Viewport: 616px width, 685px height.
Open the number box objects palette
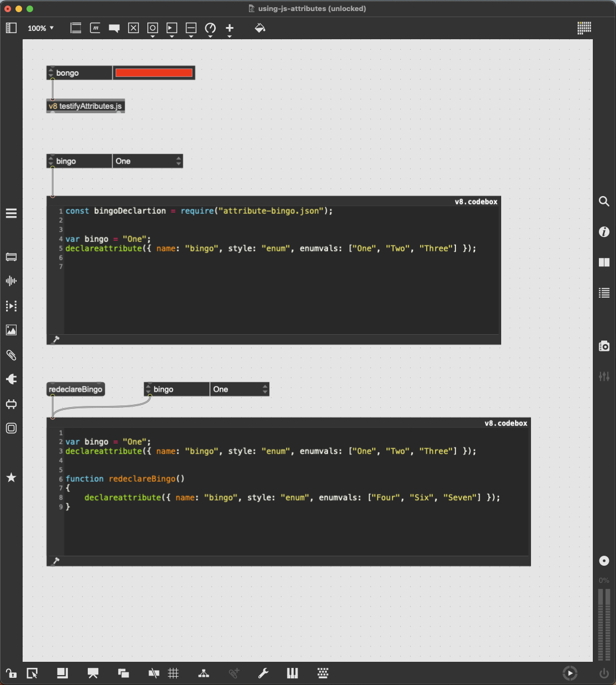(x=172, y=29)
